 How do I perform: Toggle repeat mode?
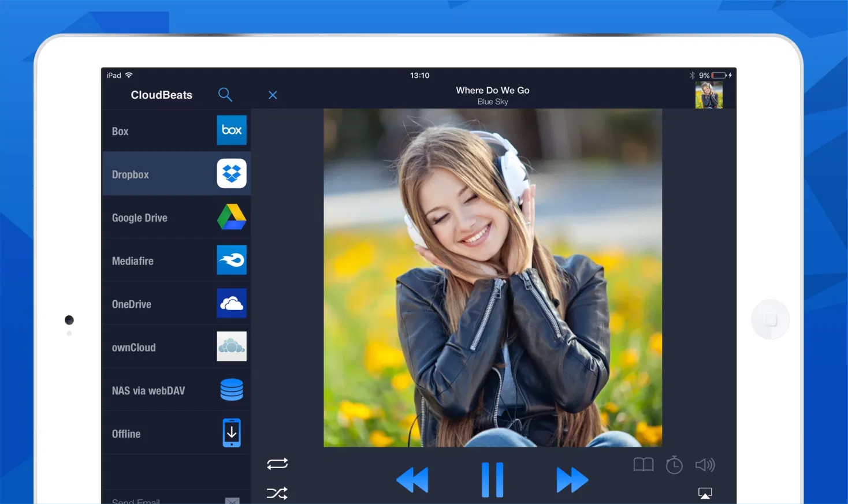pyautogui.click(x=277, y=464)
